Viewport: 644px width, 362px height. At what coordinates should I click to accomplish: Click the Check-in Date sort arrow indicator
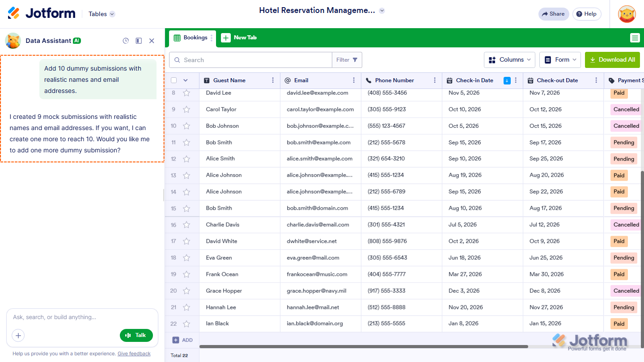point(507,80)
